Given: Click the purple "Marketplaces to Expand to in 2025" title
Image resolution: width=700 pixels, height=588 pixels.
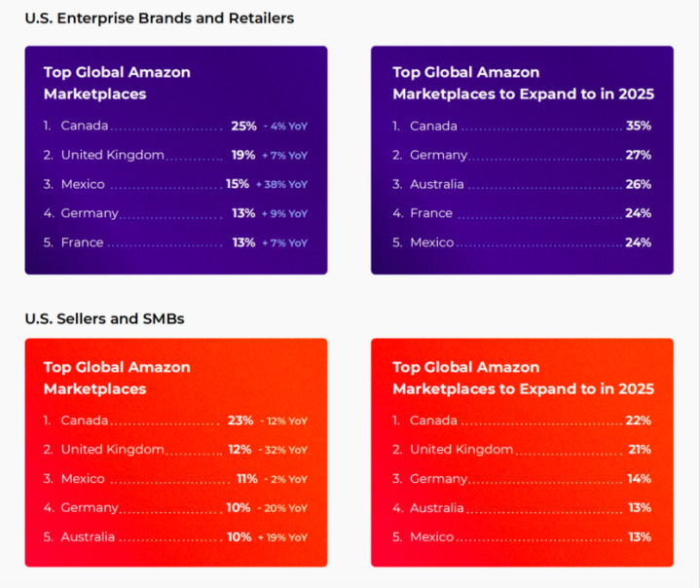Looking at the screenshot, I should pyautogui.click(x=523, y=94).
